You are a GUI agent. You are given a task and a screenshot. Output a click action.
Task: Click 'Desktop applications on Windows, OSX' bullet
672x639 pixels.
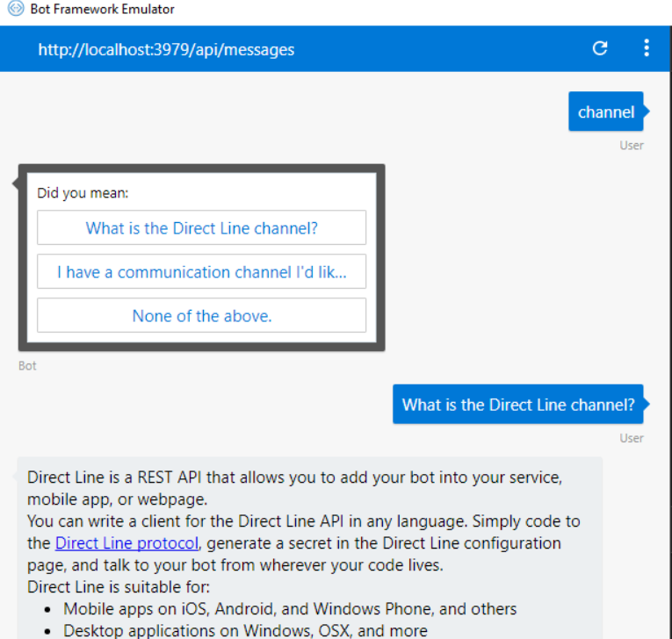pyautogui.click(x=245, y=630)
